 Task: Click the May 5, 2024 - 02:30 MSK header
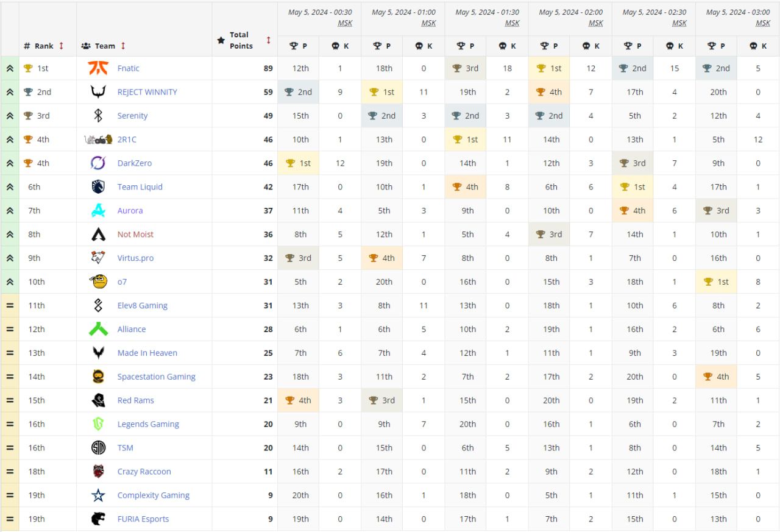(654, 18)
